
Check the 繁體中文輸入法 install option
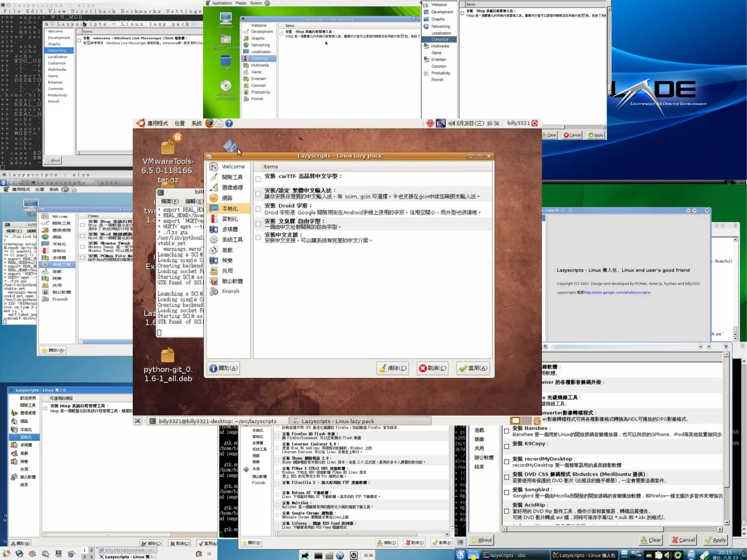coord(258,194)
